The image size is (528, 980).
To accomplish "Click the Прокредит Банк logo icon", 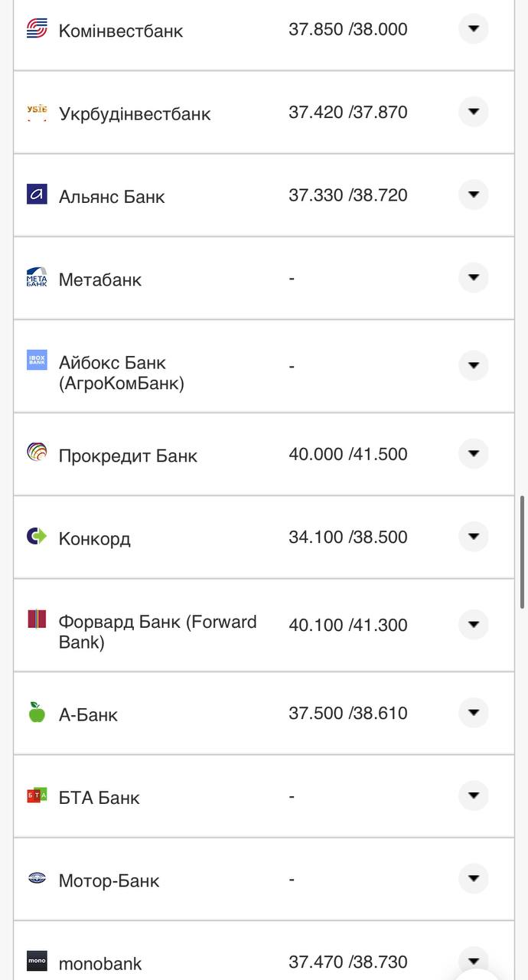I will 37,452.
